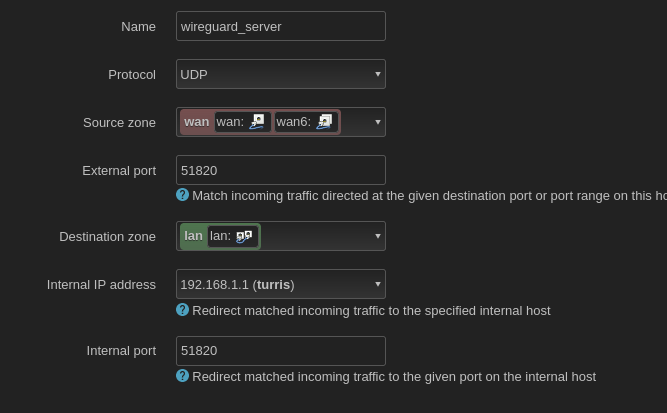Expand the Source zone dropdown arrow
This screenshot has height=413, width=667.
(x=377, y=122)
